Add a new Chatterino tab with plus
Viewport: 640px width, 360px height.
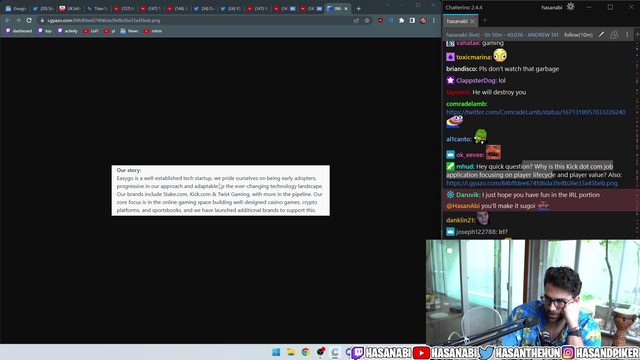tap(485, 20)
